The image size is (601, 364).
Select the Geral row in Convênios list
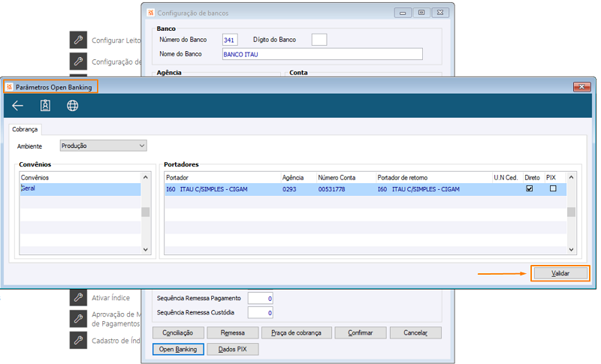click(80, 188)
